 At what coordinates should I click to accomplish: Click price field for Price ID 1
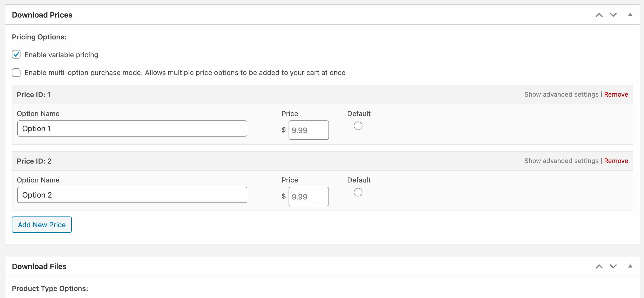(309, 130)
